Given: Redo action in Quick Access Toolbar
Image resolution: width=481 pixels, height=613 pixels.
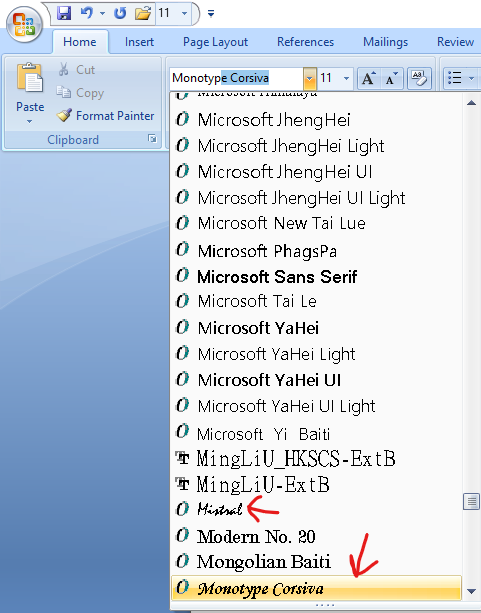Looking at the screenshot, I should click(x=120, y=13).
